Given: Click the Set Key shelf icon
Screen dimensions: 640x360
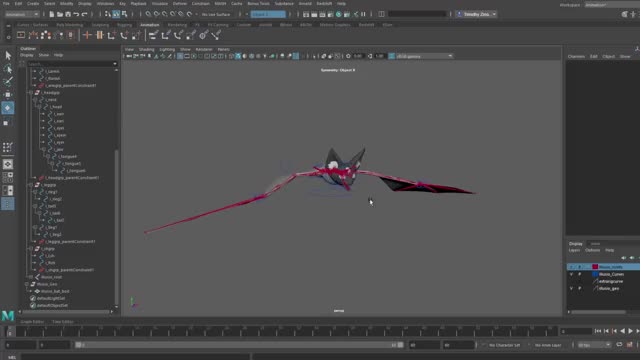Looking at the screenshot, I should click(x=87, y=36).
